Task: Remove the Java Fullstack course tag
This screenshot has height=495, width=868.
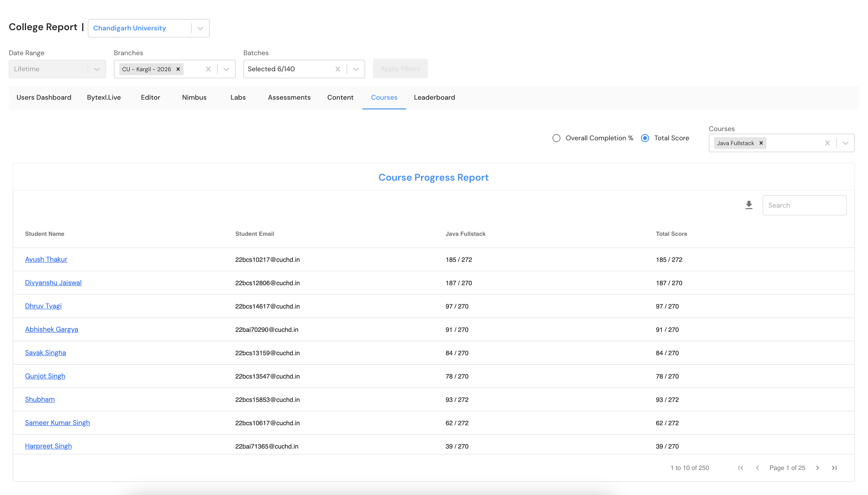Action: 761,143
